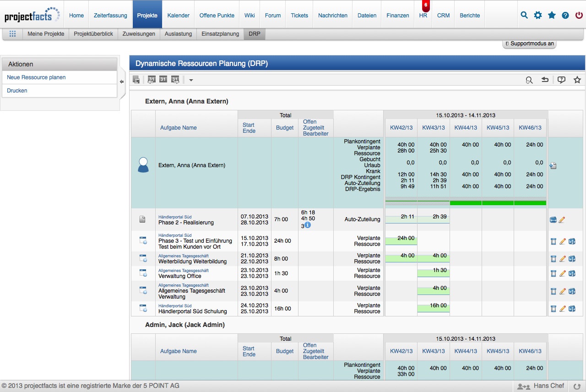
Task: Jump to today calendar icon
Action: [x=163, y=80]
